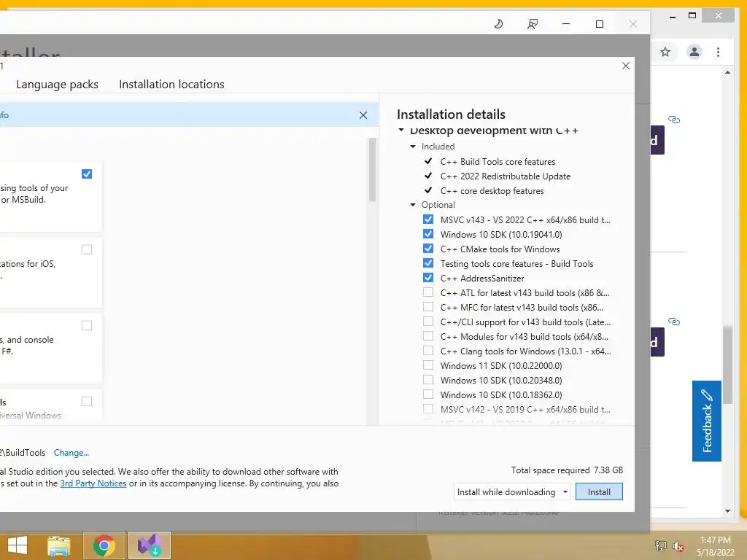
Task: Check C++ ATL for latest v143
Action: 427,292
